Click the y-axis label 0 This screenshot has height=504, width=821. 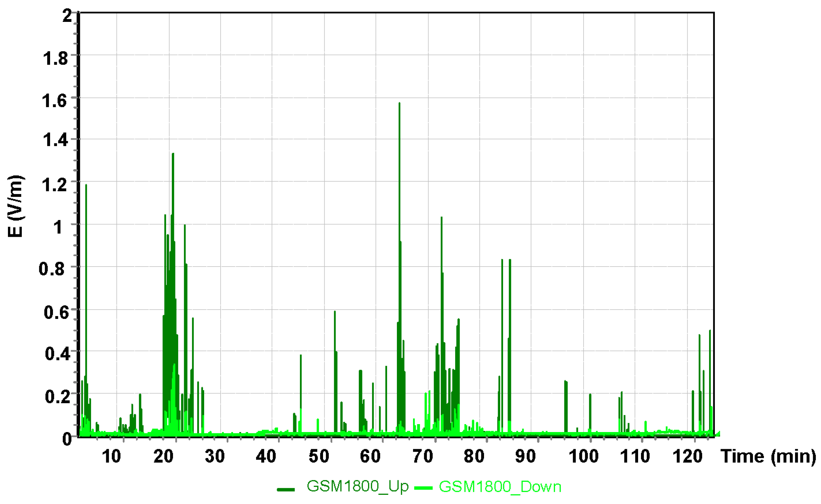click(67, 439)
